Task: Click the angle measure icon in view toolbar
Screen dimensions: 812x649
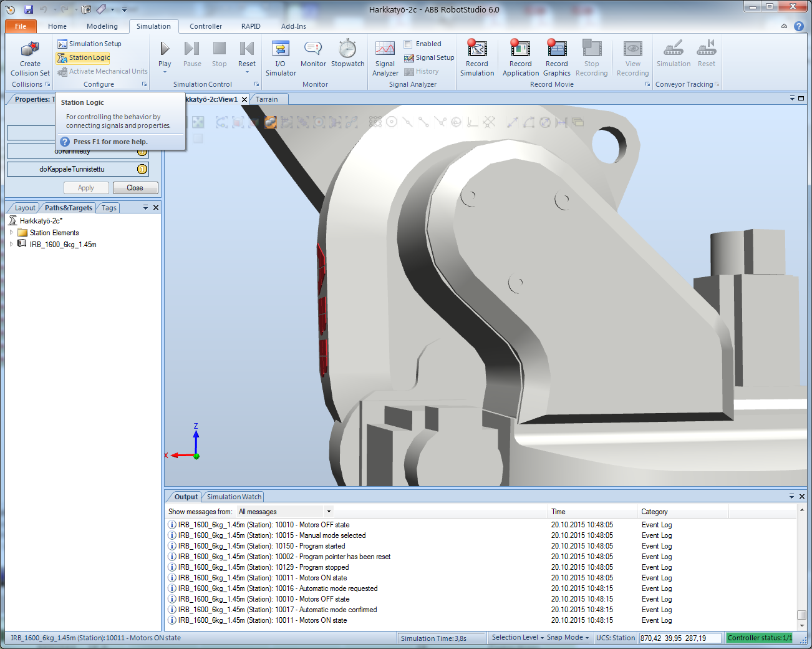Action: pyautogui.click(x=529, y=122)
